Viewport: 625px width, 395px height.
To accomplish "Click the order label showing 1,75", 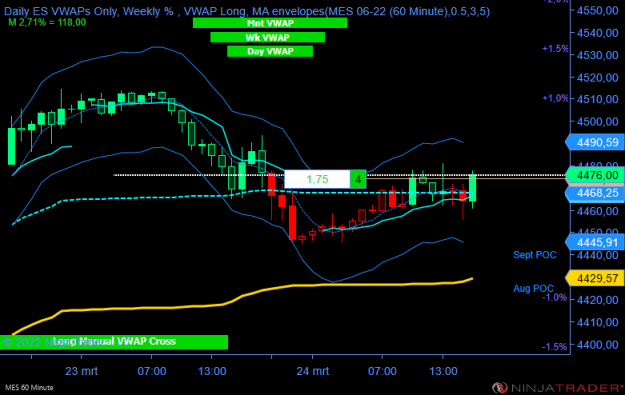I will pyautogui.click(x=317, y=179).
